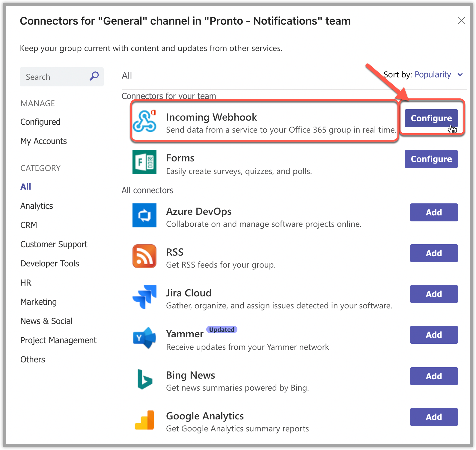The height and width of the screenshot is (450, 476).
Task: Configure the Incoming Webhook connector
Action: pos(431,118)
